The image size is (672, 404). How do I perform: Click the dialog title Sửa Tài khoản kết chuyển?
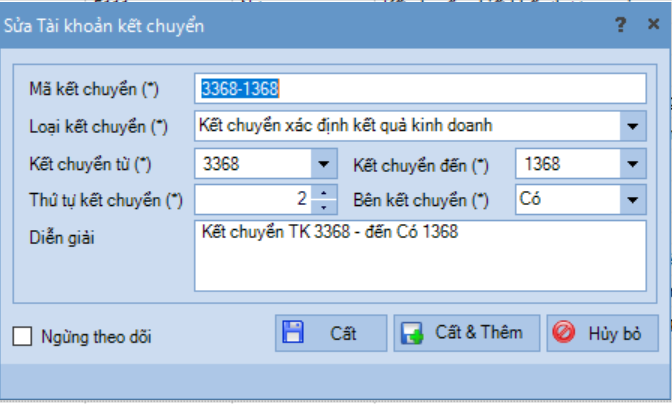click(104, 26)
